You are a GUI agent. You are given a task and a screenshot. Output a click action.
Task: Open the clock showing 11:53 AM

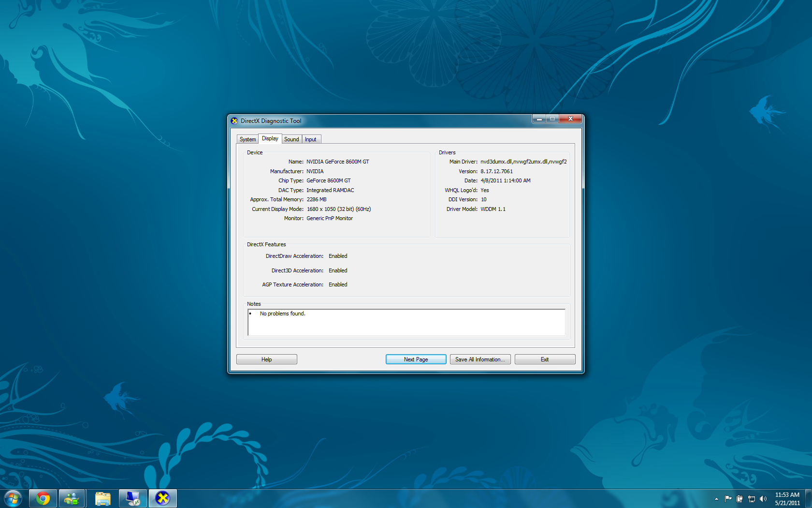point(787,499)
